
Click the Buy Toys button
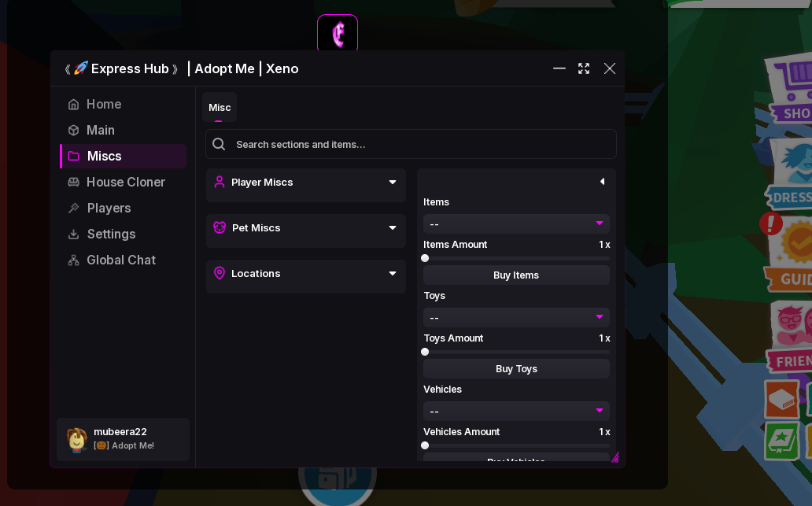[516, 369]
